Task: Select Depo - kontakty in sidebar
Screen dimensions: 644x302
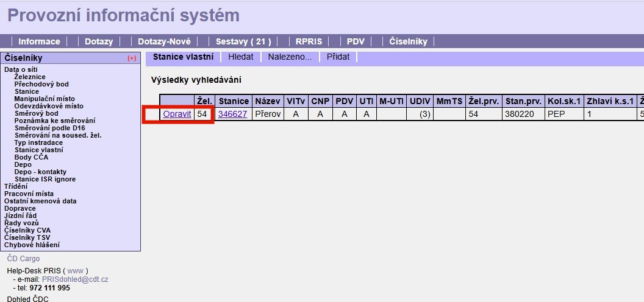Action: click(x=40, y=172)
